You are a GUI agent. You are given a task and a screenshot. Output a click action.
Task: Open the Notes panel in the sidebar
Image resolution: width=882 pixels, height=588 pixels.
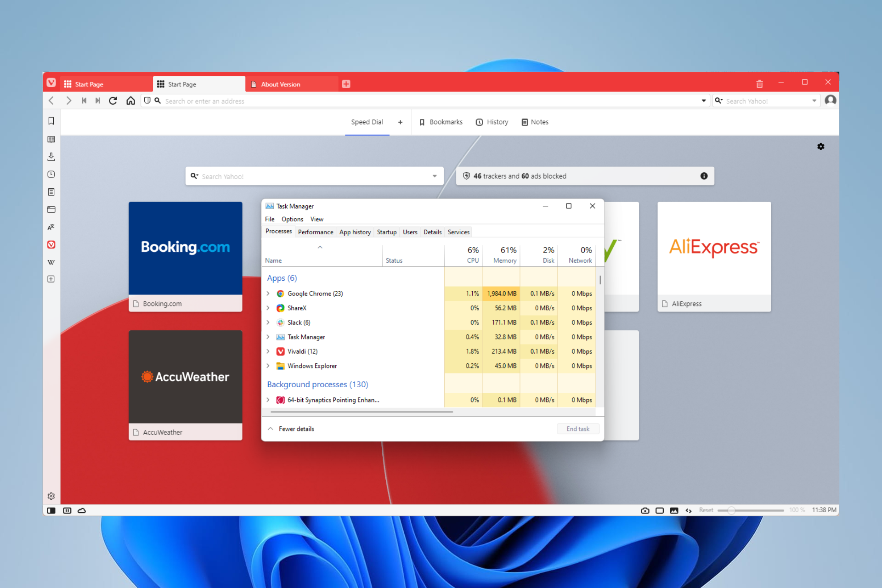coord(51,192)
